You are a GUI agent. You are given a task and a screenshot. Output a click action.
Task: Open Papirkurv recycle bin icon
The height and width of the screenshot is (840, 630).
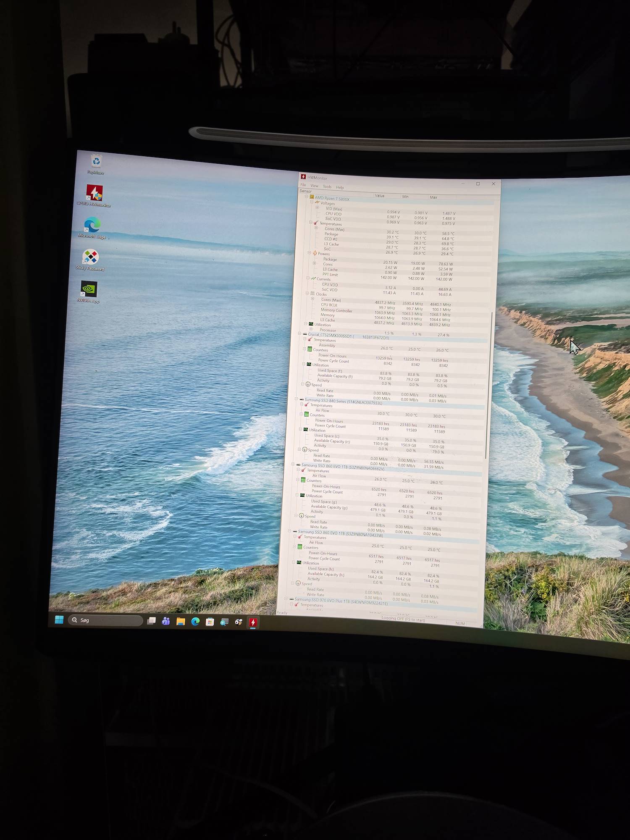pos(96,164)
